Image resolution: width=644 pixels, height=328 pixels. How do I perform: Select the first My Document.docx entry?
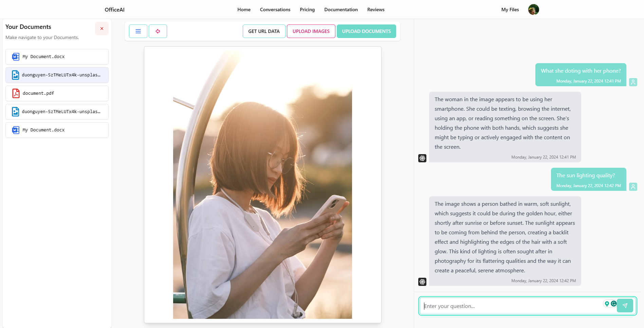pyautogui.click(x=57, y=57)
